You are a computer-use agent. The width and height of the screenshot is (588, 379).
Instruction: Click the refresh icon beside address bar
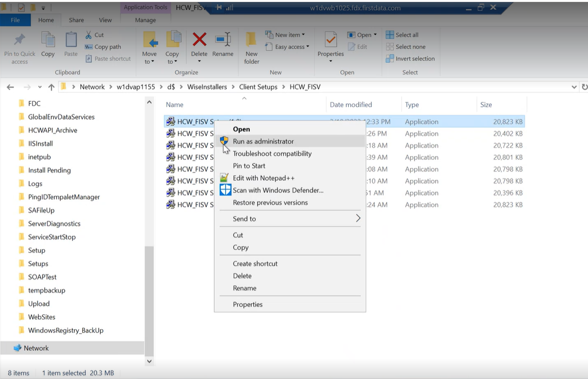pyautogui.click(x=584, y=87)
